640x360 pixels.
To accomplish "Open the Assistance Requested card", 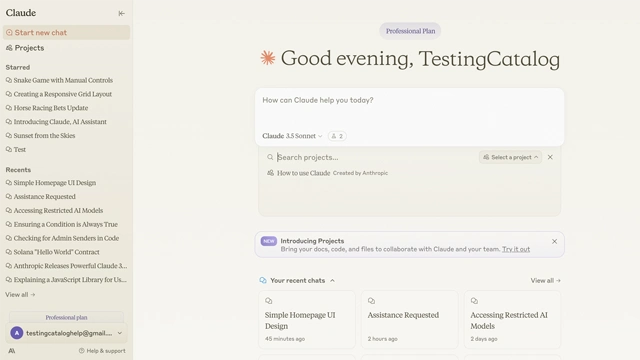I will click(410, 320).
